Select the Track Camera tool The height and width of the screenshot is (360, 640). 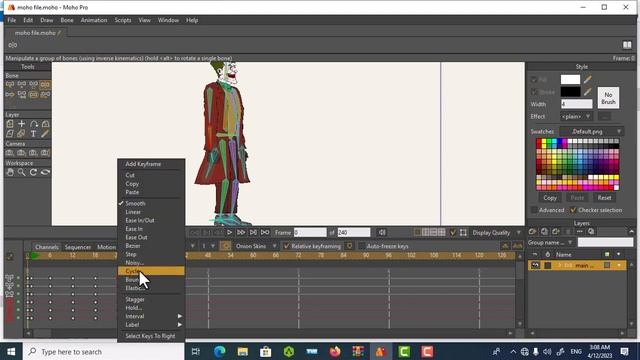tap(10, 153)
